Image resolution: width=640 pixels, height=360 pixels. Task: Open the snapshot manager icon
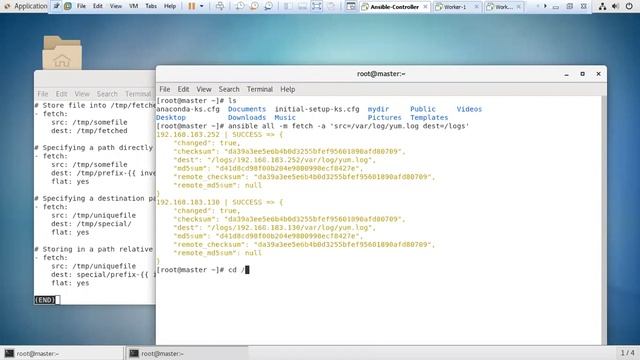(x=269, y=6)
